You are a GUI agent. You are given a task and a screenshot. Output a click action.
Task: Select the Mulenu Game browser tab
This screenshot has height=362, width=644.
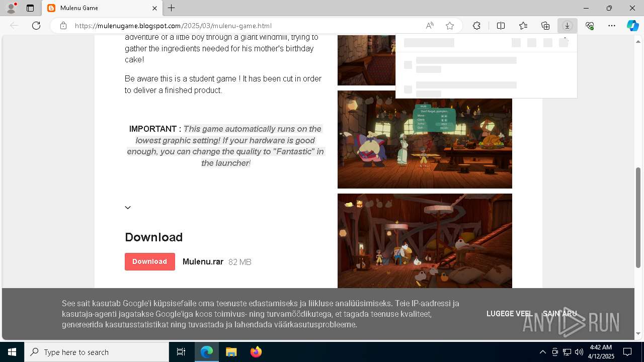pyautogui.click(x=102, y=8)
